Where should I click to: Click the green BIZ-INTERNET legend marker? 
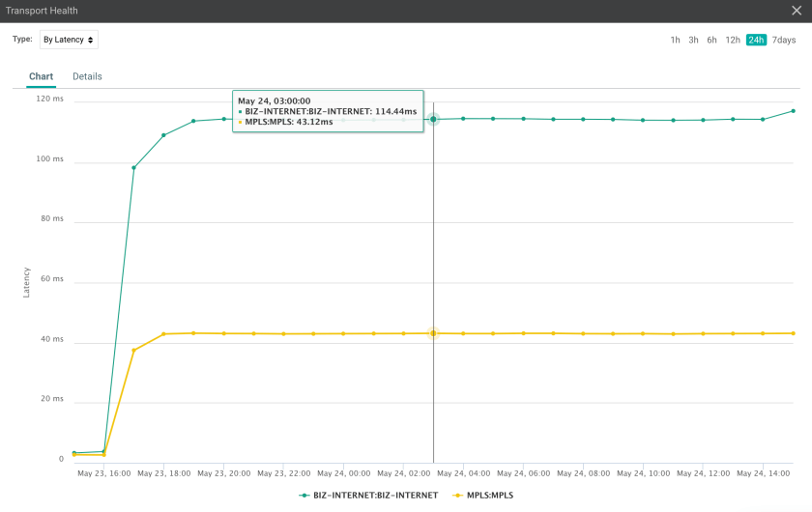[x=305, y=495]
